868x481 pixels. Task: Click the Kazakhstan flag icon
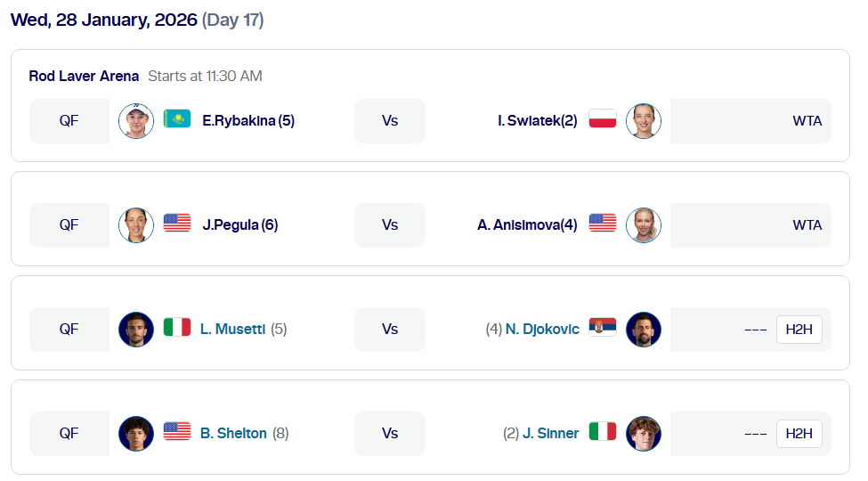point(177,119)
